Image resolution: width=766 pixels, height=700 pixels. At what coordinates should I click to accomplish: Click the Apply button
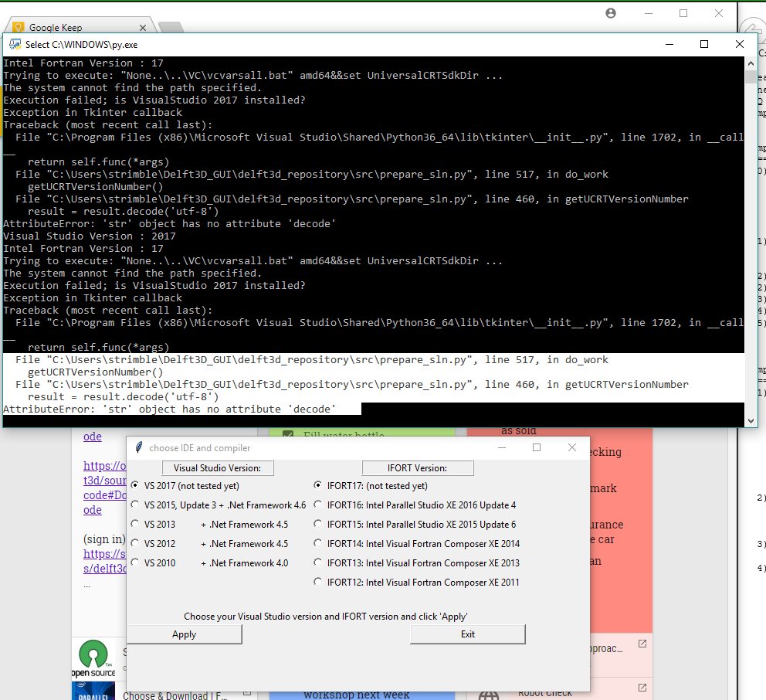pyautogui.click(x=185, y=634)
